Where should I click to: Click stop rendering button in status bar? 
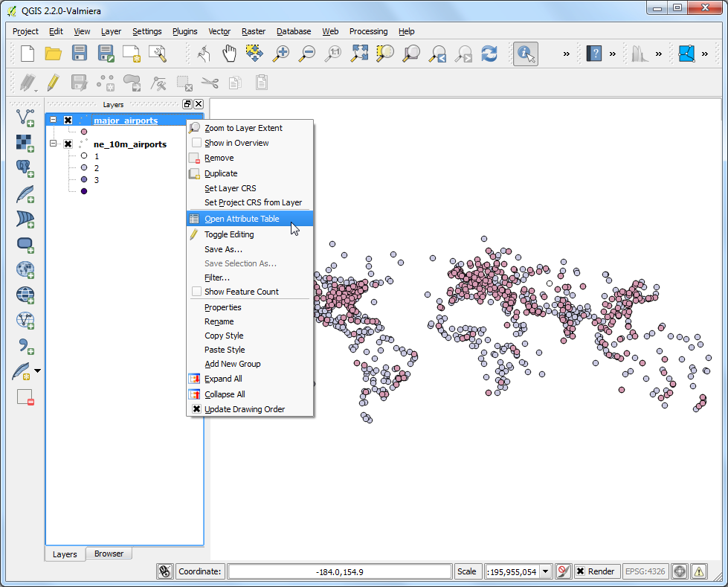pyautogui.click(x=563, y=571)
